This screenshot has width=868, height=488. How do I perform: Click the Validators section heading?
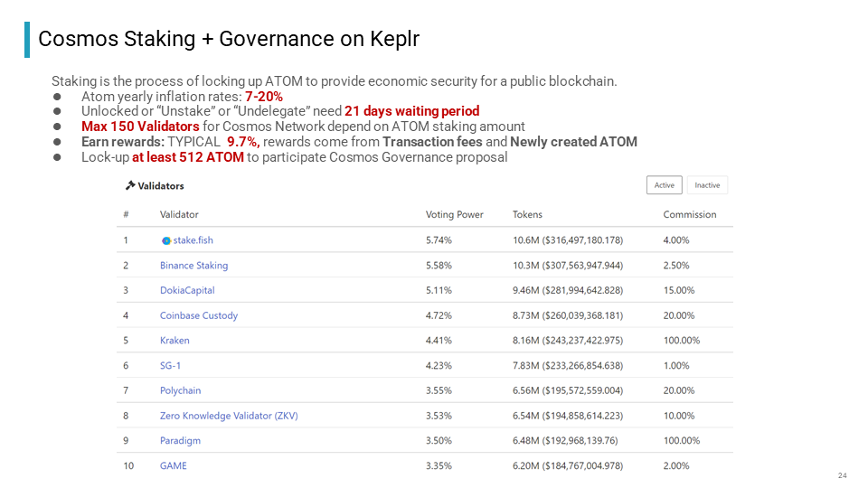tap(161, 186)
